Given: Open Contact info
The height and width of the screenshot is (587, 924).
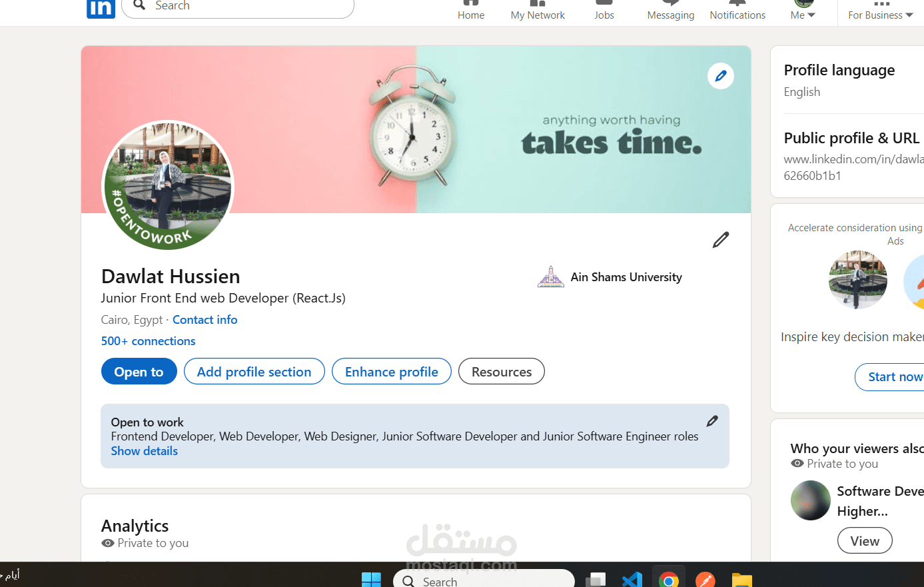Looking at the screenshot, I should tap(205, 320).
